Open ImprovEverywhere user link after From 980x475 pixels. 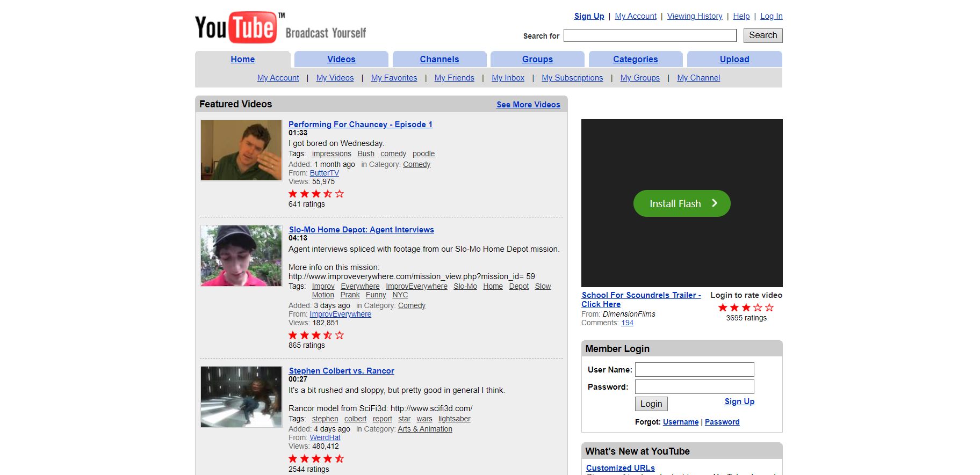(x=341, y=314)
